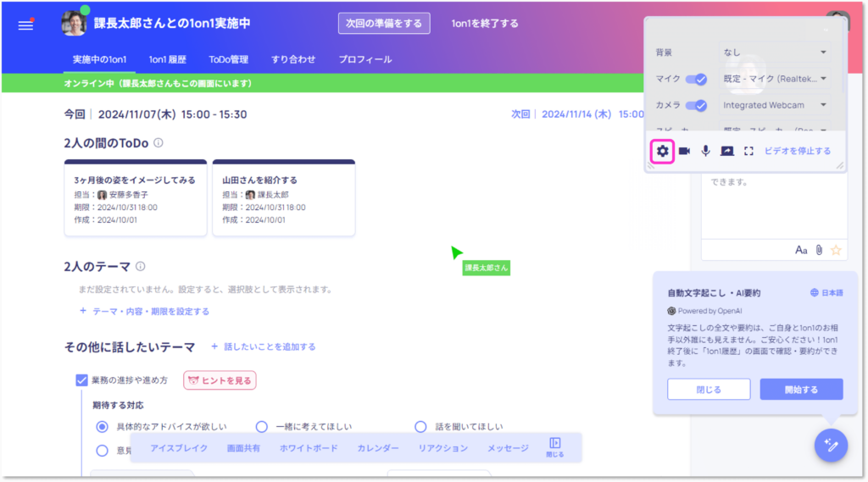Toggle the video camera icon
Image resolution: width=868 pixels, height=482 pixels.
(684, 151)
